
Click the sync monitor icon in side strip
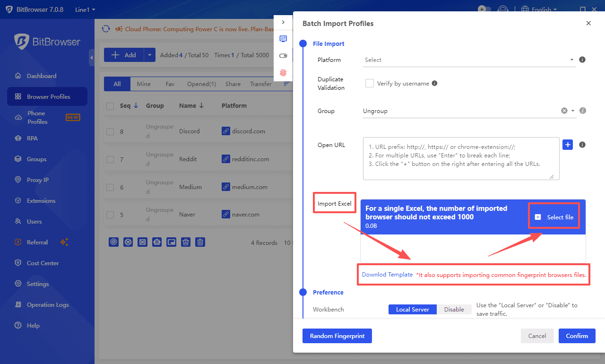[x=283, y=39]
